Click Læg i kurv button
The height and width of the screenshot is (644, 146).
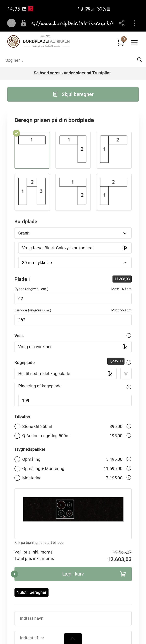pyautogui.click(x=73, y=574)
